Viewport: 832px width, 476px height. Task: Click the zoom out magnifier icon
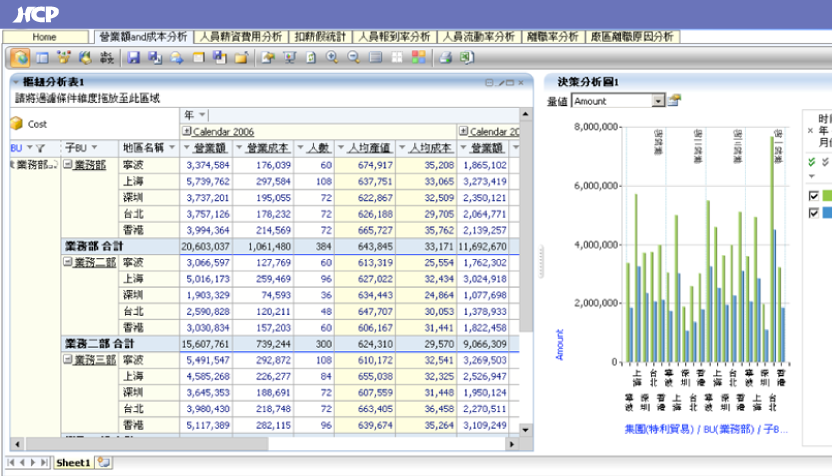[351, 57]
